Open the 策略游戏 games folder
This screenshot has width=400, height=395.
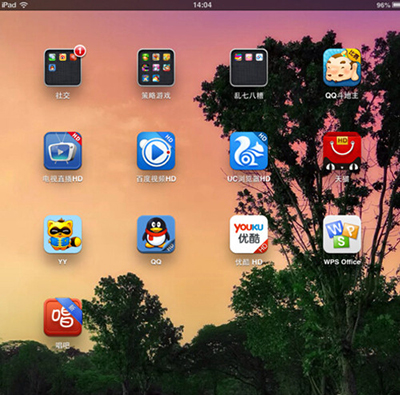[x=156, y=68]
